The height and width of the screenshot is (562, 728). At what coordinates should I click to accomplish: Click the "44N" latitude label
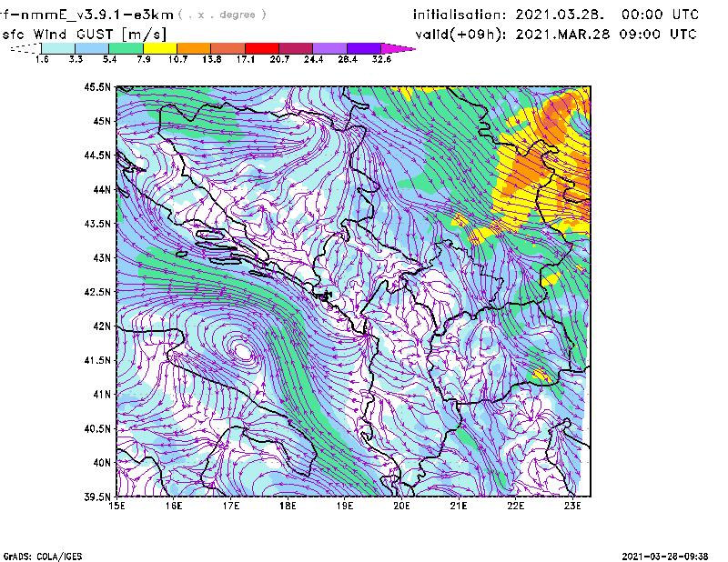(x=102, y=189)
